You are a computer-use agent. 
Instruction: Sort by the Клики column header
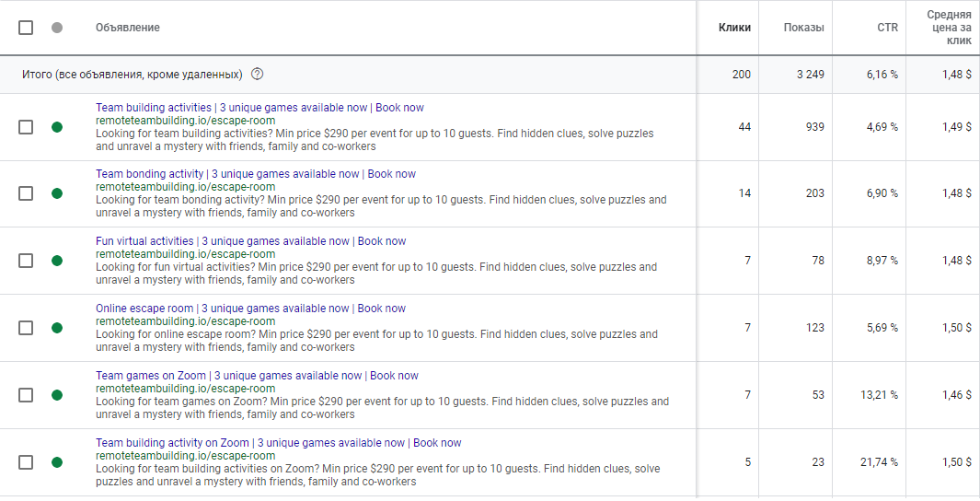pos(734,28)
